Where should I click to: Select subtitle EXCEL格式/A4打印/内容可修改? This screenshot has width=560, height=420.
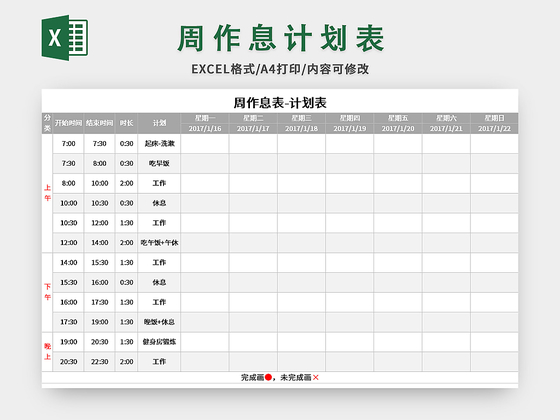280,69
